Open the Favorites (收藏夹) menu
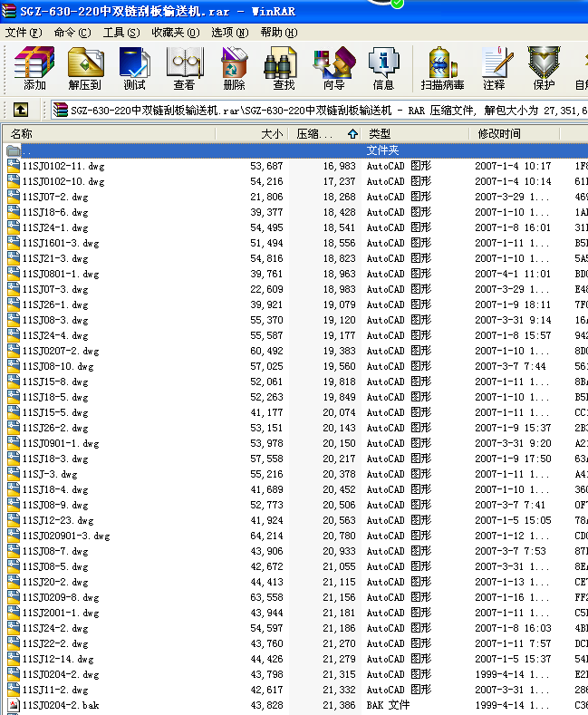Screen dimensions: 588x715 176,33
